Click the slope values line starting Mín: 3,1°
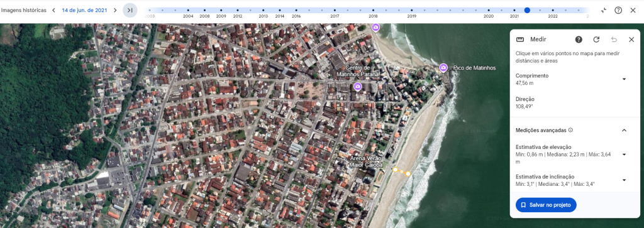The image size is (644, 228). click(x=555, y=184)
